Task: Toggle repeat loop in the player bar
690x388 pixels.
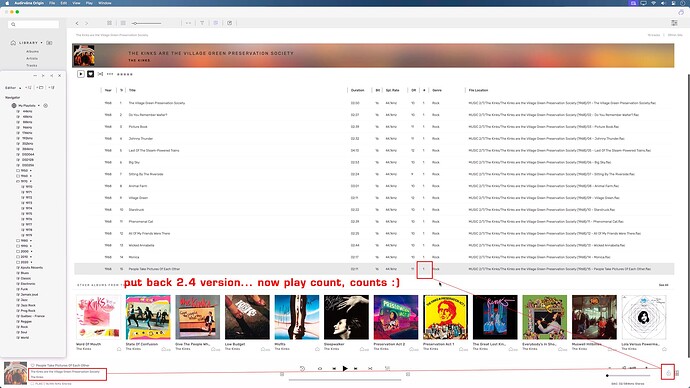Action: click(320, 369)
